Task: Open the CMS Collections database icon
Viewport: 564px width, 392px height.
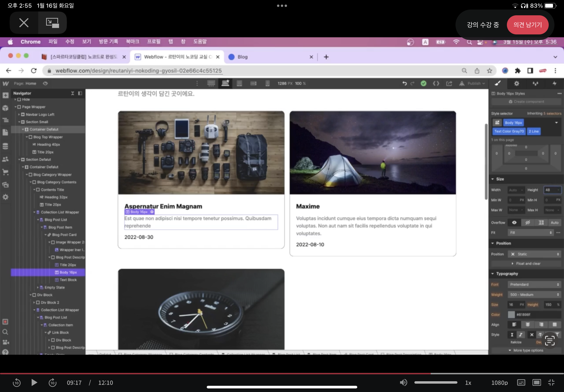Action: click(5, 146)
